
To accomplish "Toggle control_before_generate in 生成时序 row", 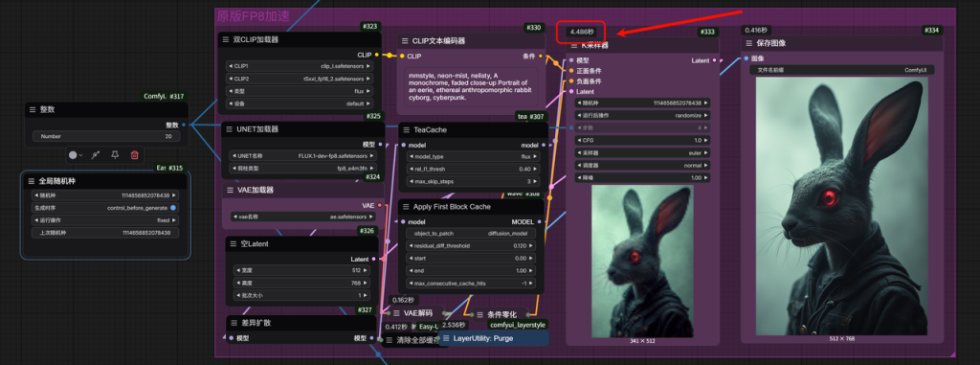I will tap(173, 208).
